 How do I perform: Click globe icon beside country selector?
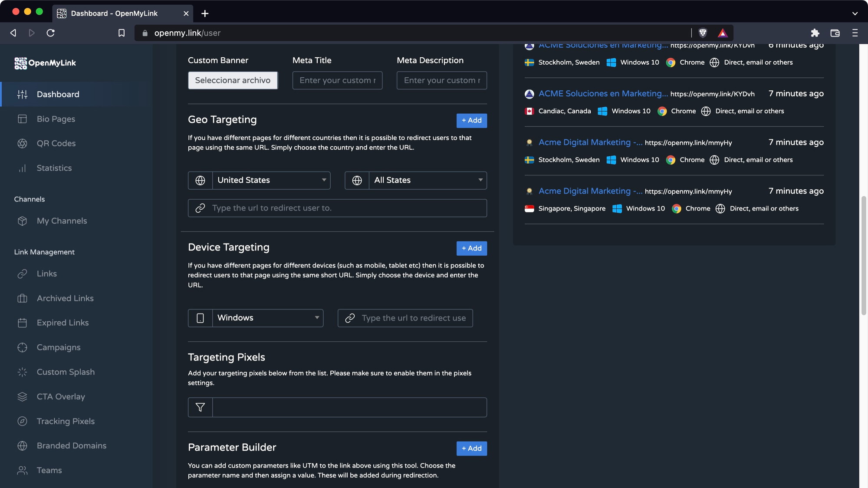coord(200,180)
